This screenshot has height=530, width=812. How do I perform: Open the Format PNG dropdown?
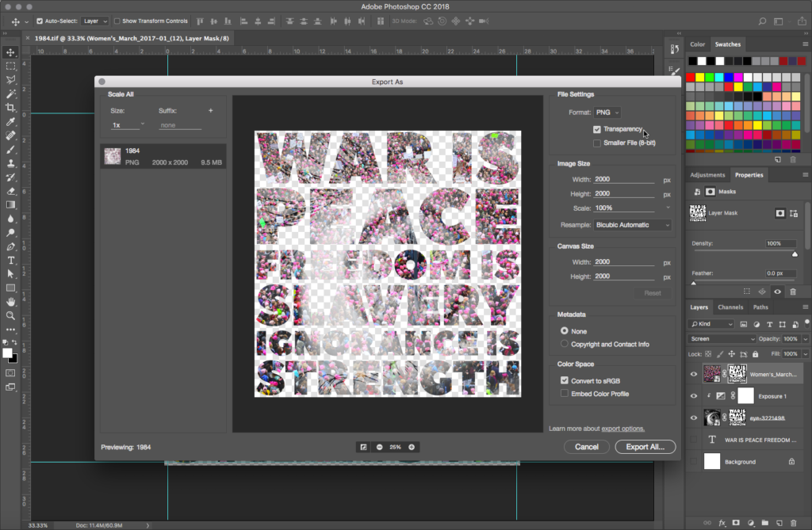[607, 112]
